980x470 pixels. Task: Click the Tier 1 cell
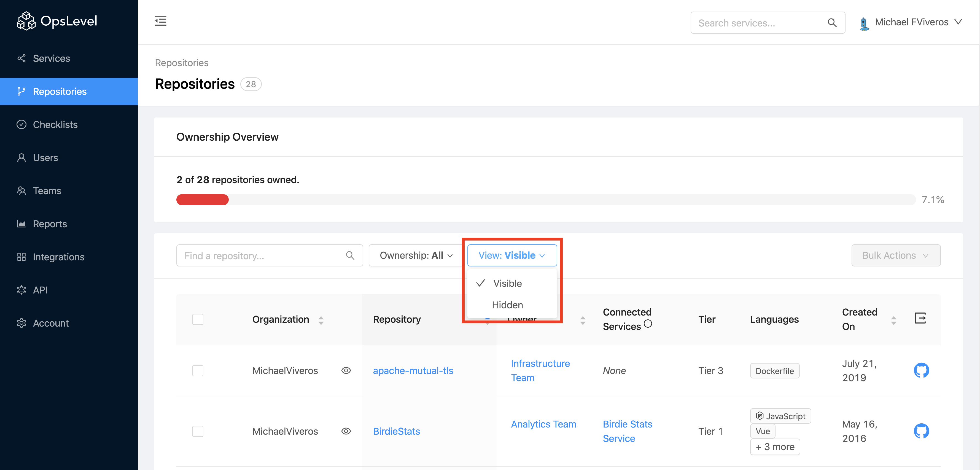[x=710, y=431]
